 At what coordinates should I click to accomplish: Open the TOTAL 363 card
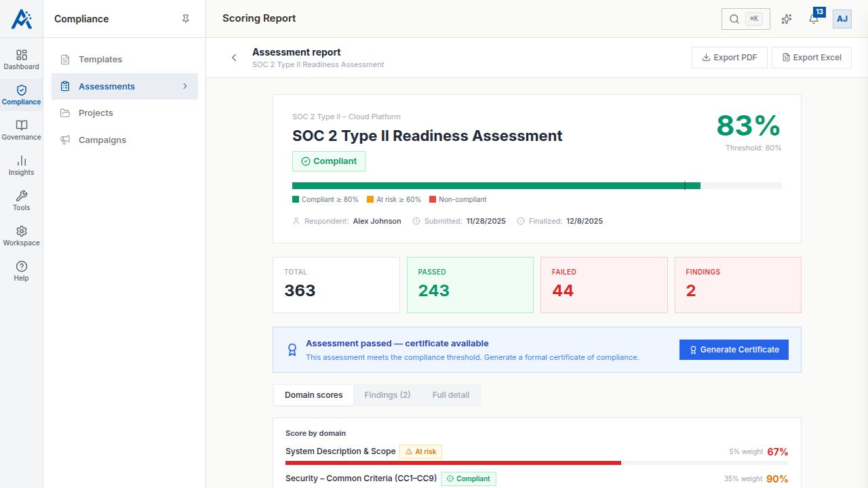[336, 285]
